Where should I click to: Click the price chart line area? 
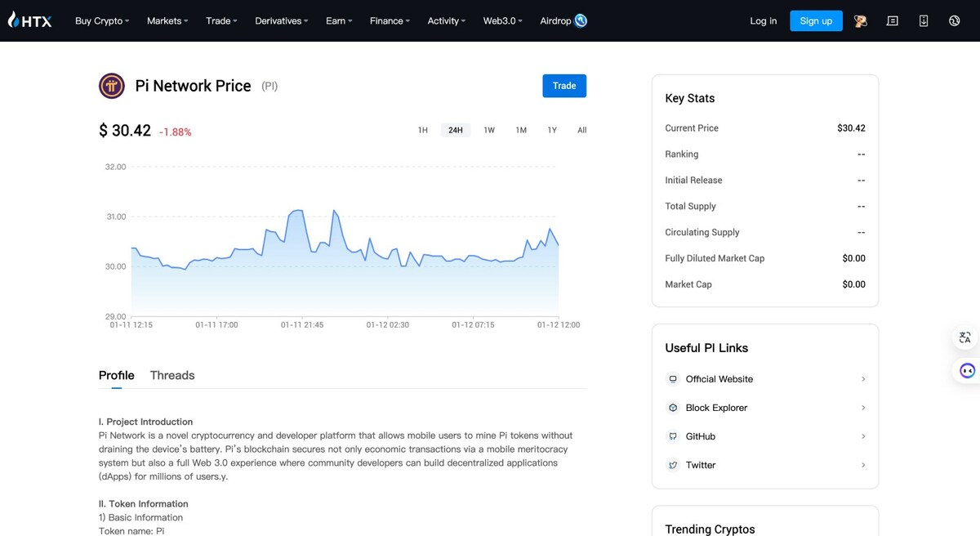pyautogui.click(x=345, y=263)
